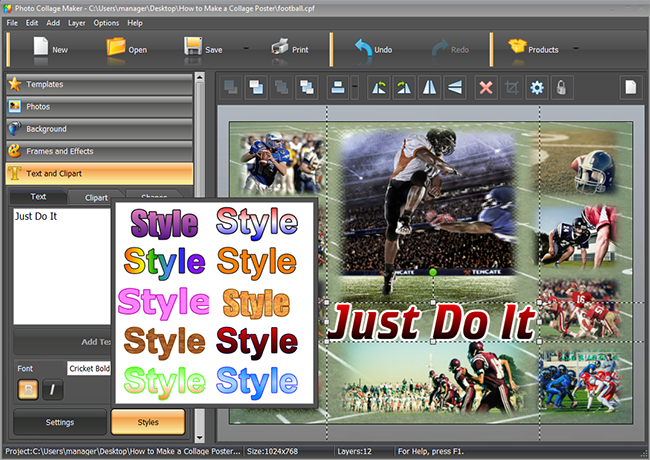The width and height of the screenshot is (650, 460).
Task: Click the greyed Redo arrow
Action: click(440, 48)
